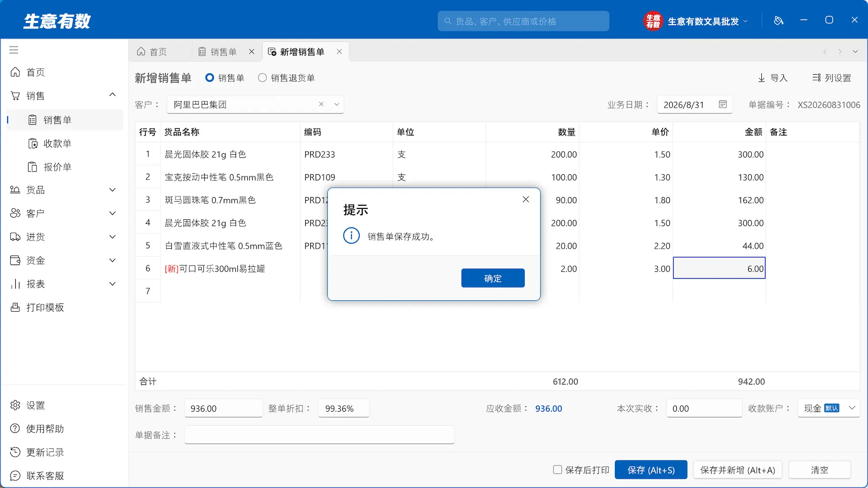Click the 保存 (Alt+S) button
This screenshot has height=488, width=868.
click(x=651, y=470)
